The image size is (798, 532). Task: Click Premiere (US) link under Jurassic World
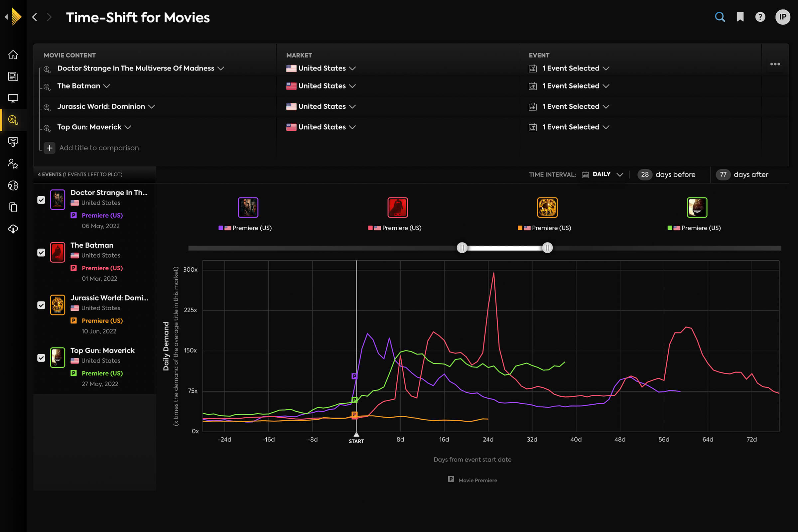(102, 321)
